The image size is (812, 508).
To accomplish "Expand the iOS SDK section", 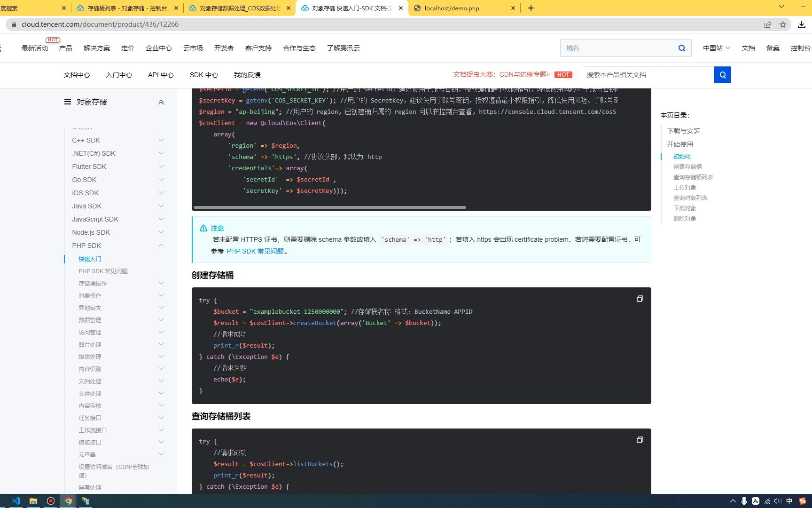I will tap(161, 193).
